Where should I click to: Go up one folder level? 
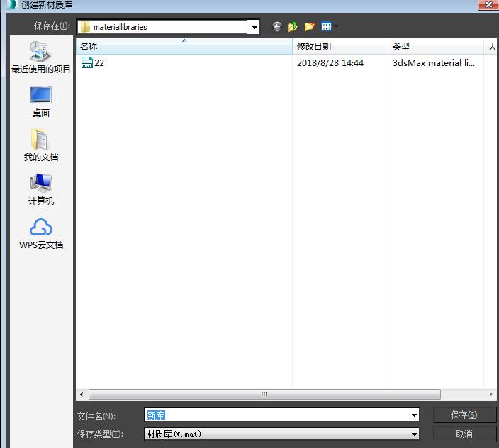pyautogui.click(x=293, y=27)
